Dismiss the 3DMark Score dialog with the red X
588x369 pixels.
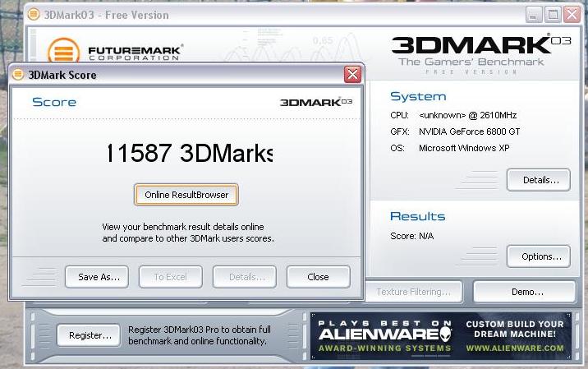tap(352, 74)
